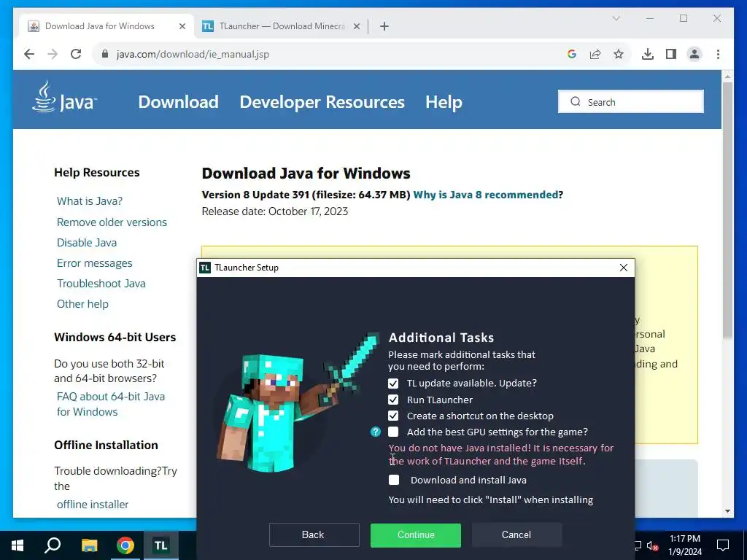Viewport: 747px width, 560px height.
Task: Click Back in TLauncher Setup
Action: click(314, 534)
